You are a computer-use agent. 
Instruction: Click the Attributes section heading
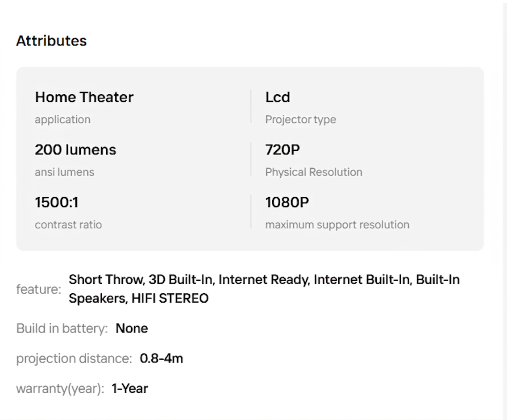(51, 41)
